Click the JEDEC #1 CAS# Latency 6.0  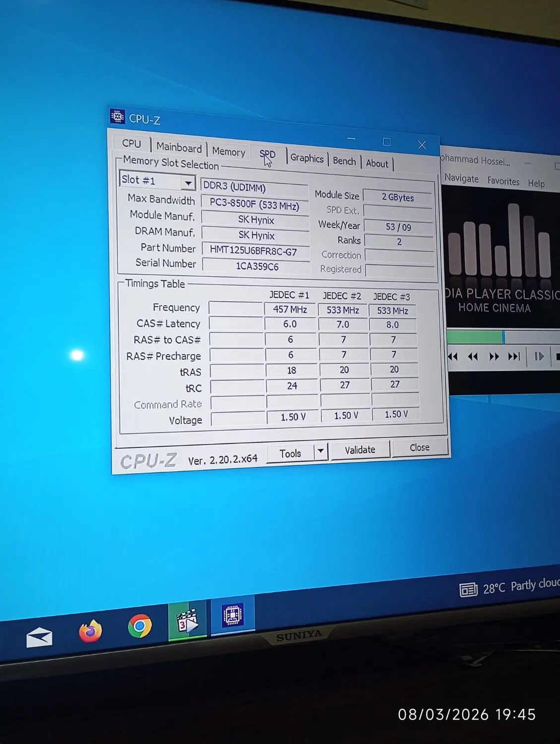pyautogui.click(x=290, y=324)
